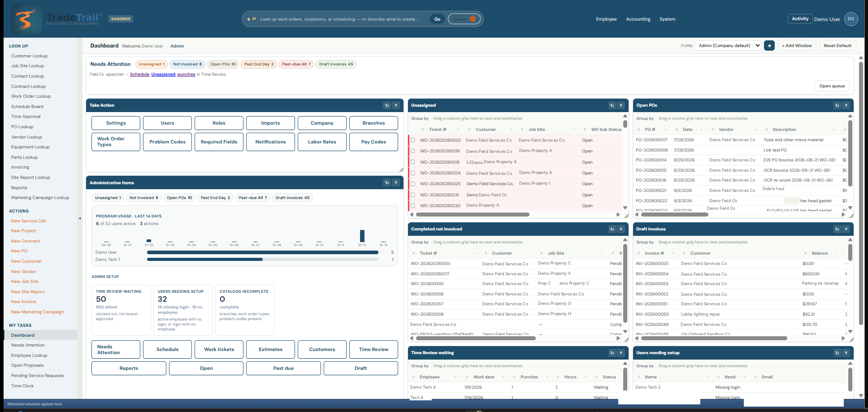Refresh the Administrative Items panel
This screenshot has height=412, width=868.
(x=387, y=182)
